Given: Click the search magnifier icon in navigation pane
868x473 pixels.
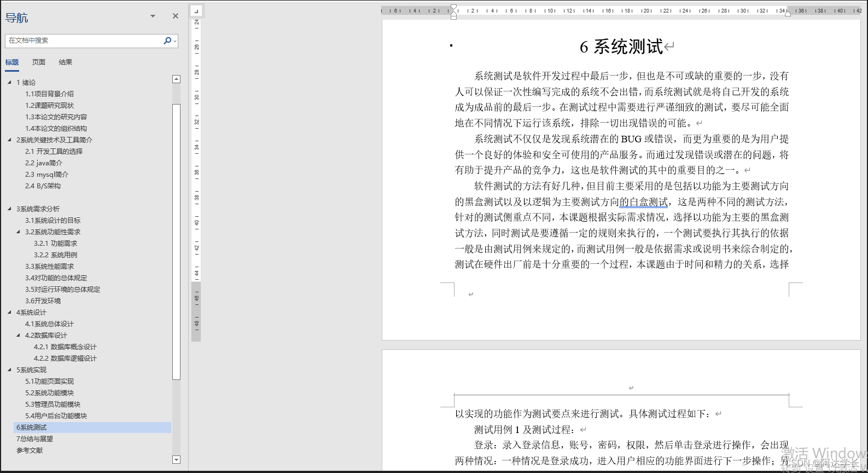Looking at the screenshot, I should 167,41.
